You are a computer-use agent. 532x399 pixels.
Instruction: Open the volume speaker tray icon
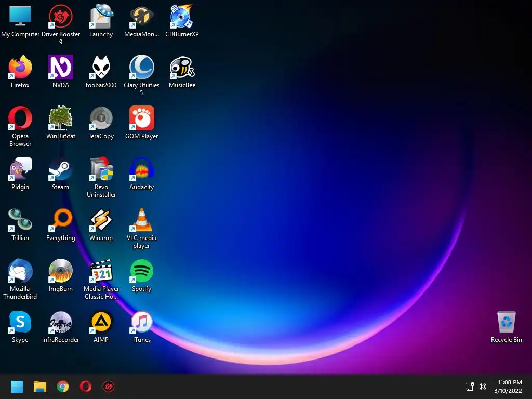[x=482, y=387]
